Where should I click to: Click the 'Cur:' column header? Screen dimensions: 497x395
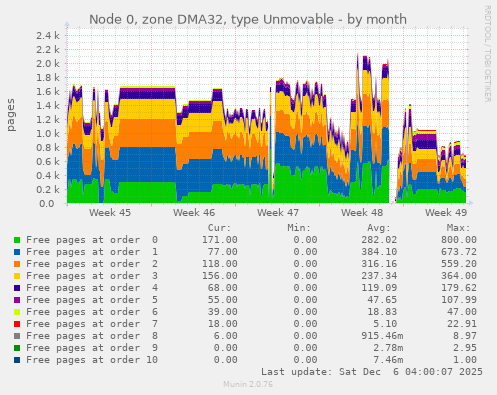pyautogui.click(x=219, y=228)
